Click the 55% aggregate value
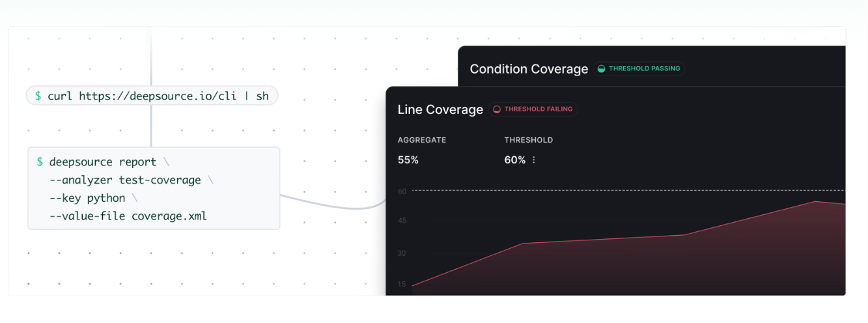Image resolution: width=868 pixels, height=323 pixels. (408, 160)
